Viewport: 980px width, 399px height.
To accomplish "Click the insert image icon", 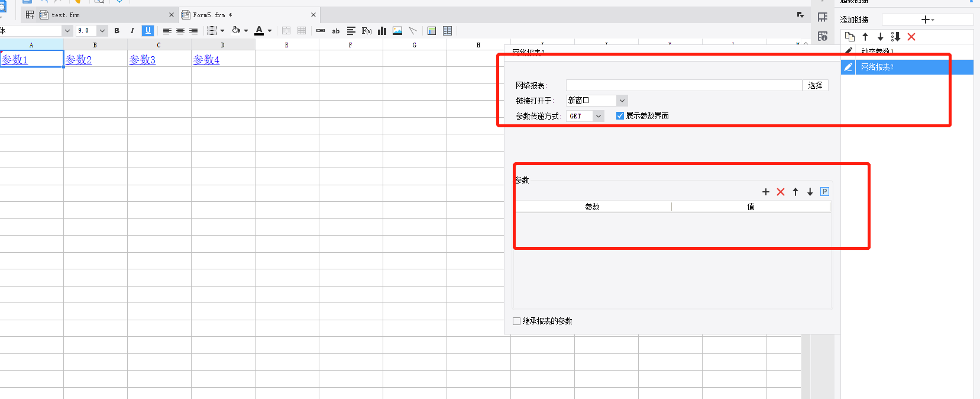I will coord(397,31).
